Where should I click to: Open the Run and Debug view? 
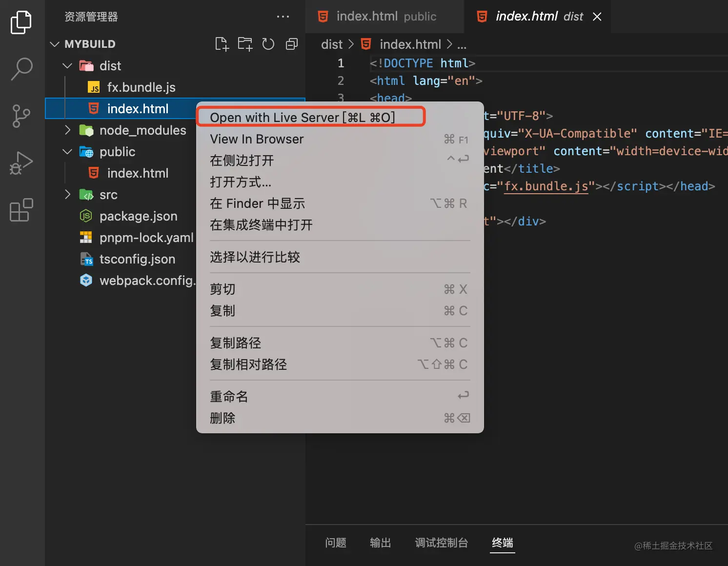coord(21,163)
